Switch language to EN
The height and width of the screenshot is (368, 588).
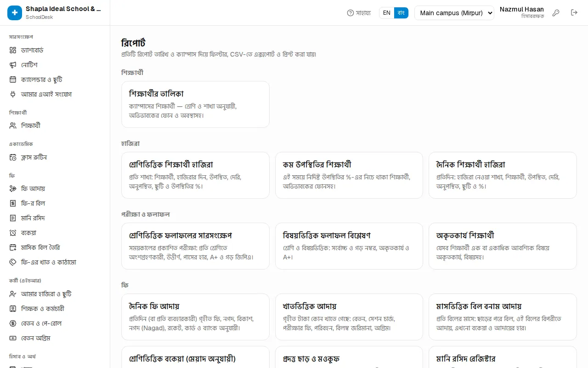coord(387,13)
